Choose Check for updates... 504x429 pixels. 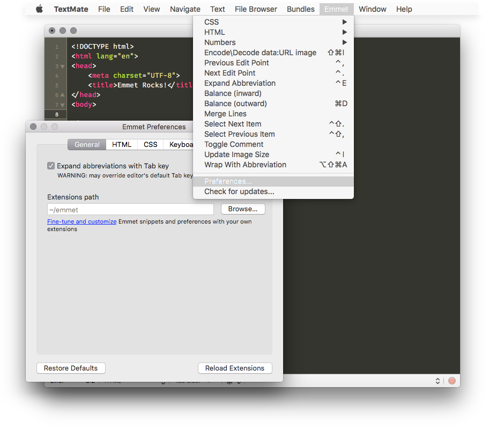click(x=273, y=191)
